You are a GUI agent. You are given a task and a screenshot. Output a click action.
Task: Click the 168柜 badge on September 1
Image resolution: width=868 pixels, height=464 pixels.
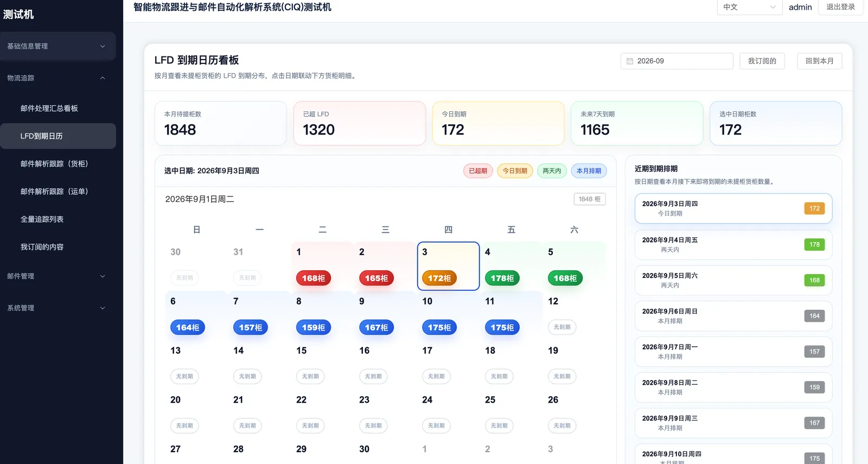[314, 278]
